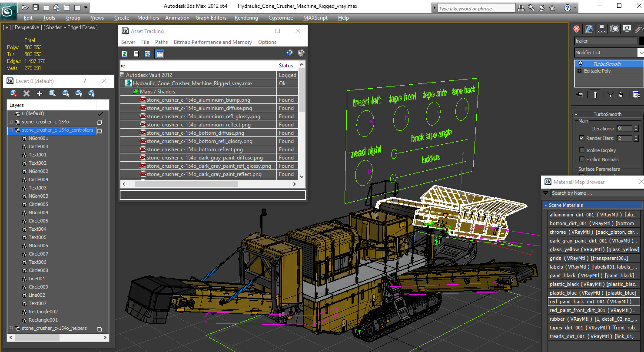Screen dimensions: 644x352
Task: Open the Paths menu in Asset Tracking
Action: click(x=161, y=42)
